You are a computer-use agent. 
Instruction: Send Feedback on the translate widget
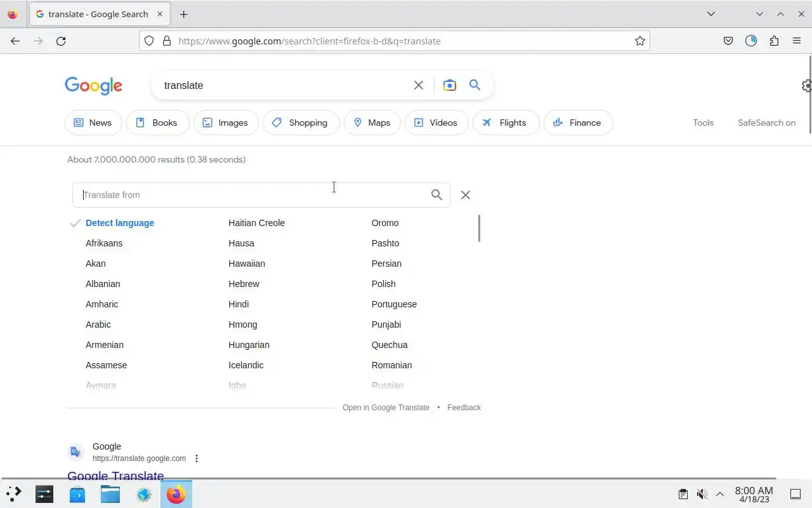pyautogui.click(x=464, y=408)
